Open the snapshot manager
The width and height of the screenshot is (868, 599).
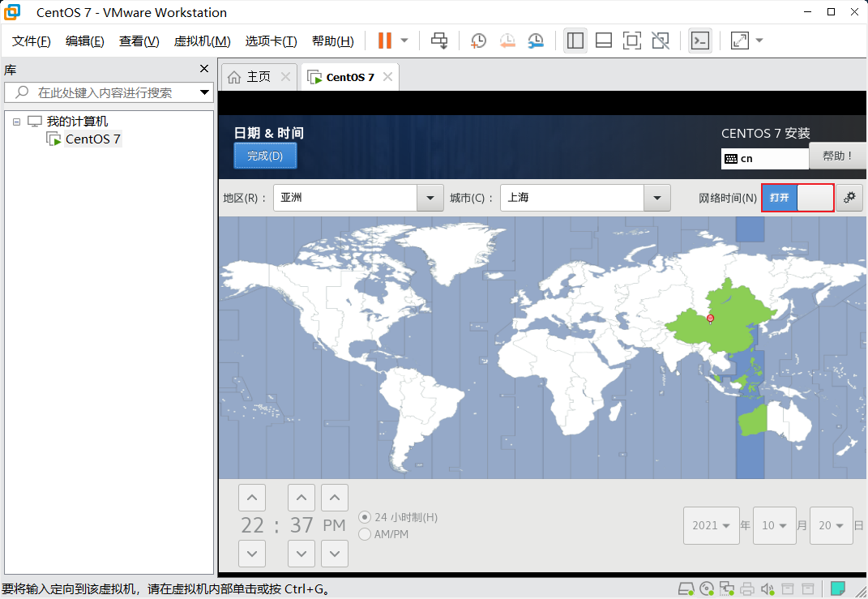click(x=535, y=41)
